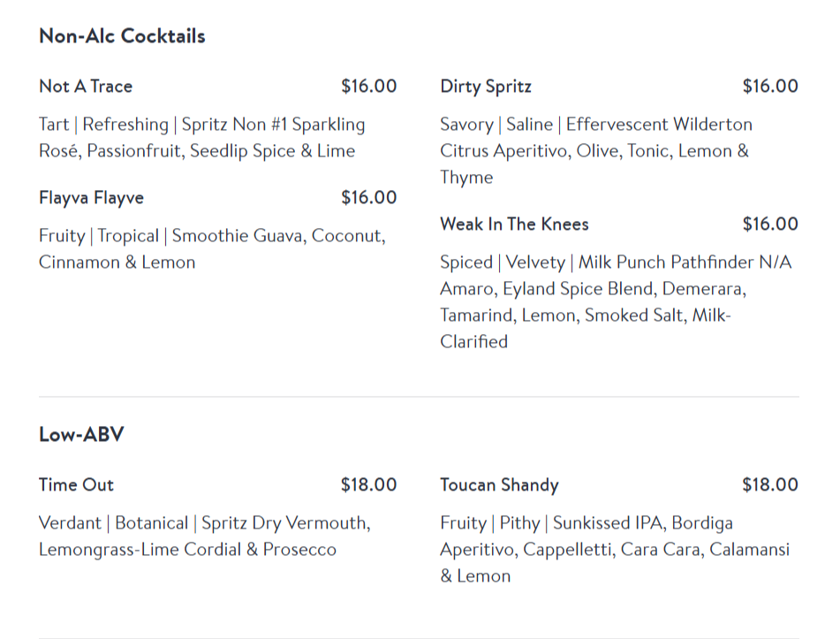Image resolution: width=840 pixels, height=639 pixels.
Task: Click the Weak In The Knees price
Action: (769, 224)
